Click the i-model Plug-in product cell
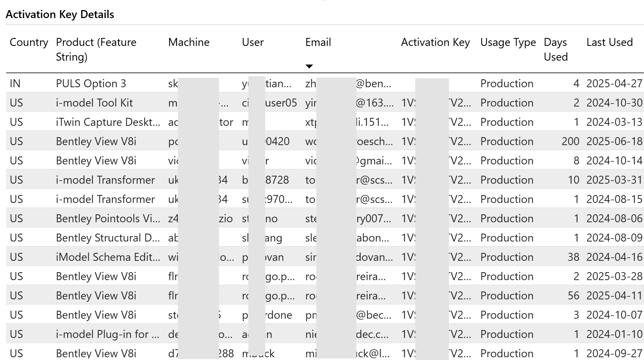Viewport: 644px width, 360px height. [107, 334]
